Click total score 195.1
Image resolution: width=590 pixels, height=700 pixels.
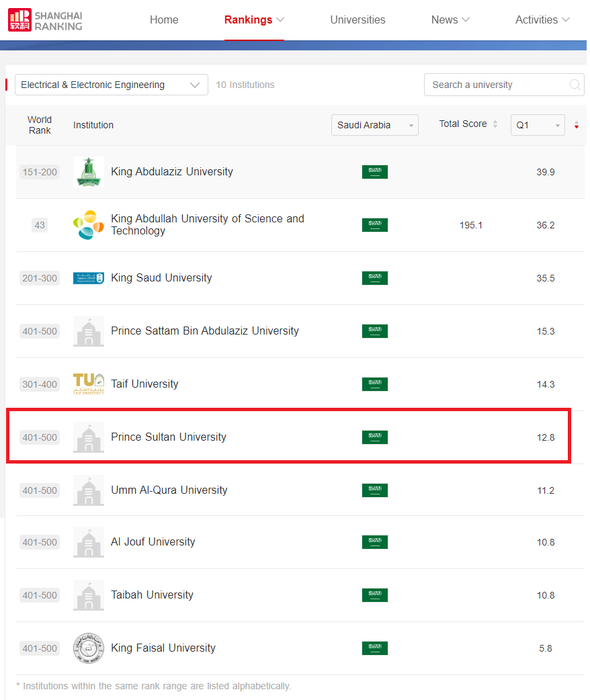pos(471,225)
